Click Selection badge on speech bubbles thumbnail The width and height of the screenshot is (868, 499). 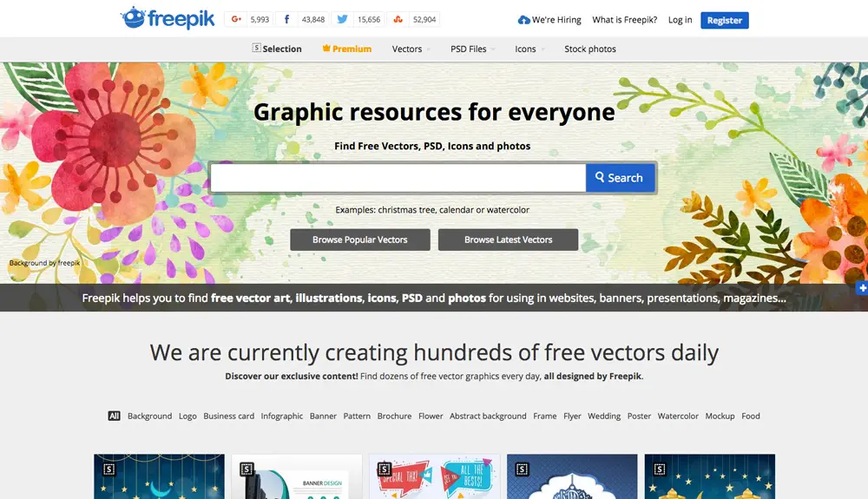click(x=385, y=469)
